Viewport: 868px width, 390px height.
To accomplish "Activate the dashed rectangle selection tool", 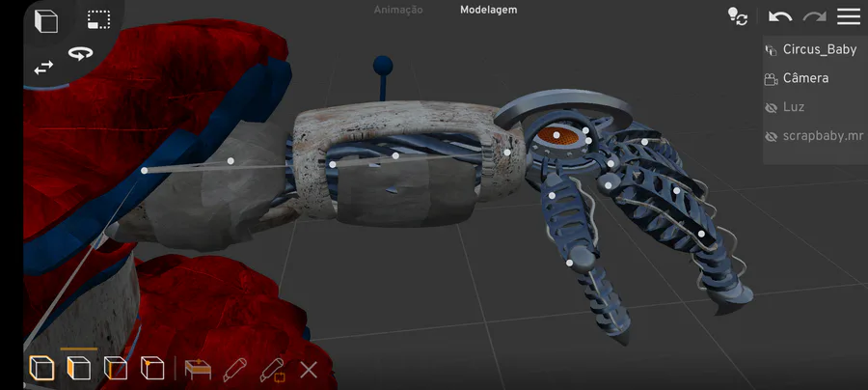I will [x=98, y=19].
